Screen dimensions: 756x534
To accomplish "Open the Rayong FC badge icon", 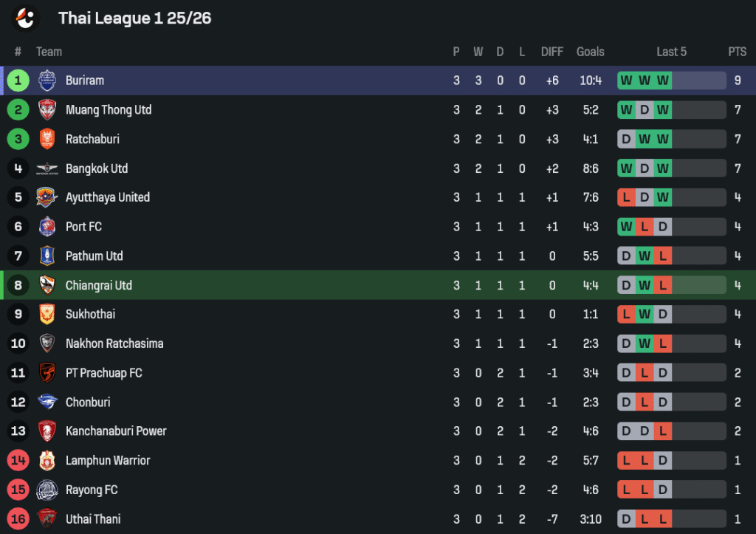I will pyautogui.click(x=47, y=490).
